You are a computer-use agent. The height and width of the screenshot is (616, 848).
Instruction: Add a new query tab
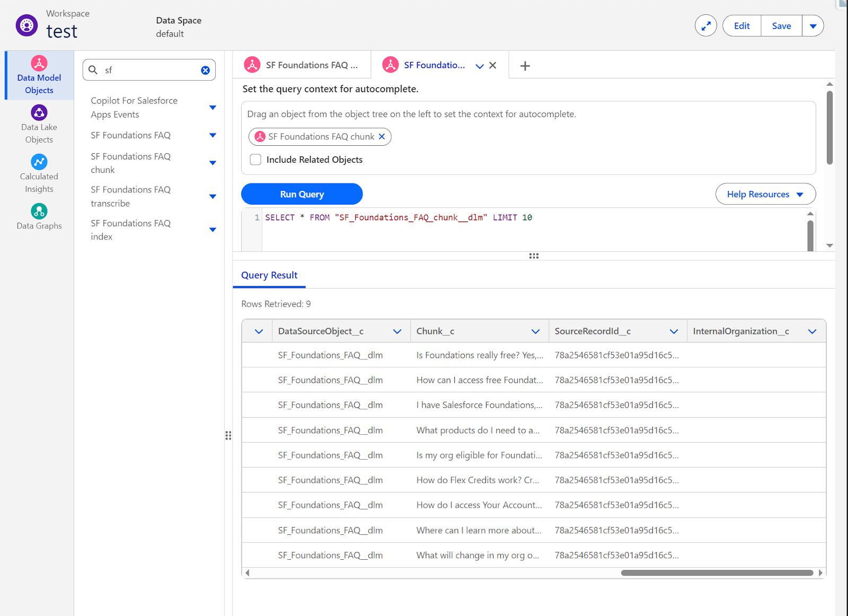[x=525, y=66]
